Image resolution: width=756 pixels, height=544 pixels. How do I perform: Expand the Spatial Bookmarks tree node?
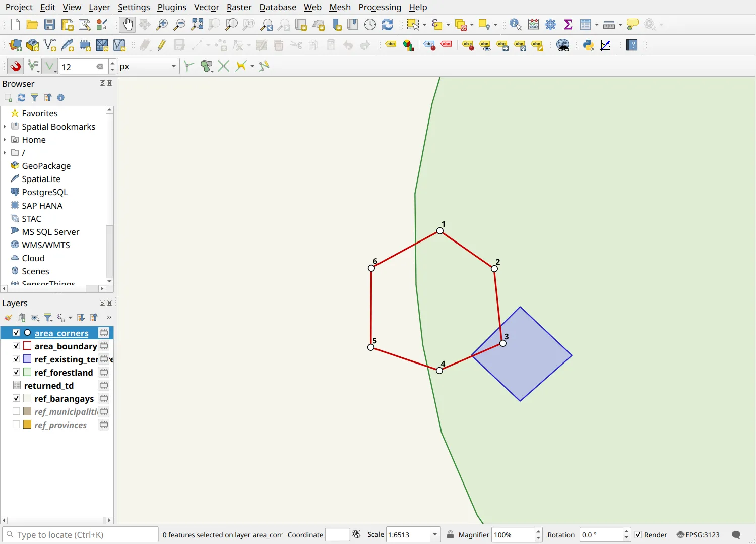coord(5,127)
